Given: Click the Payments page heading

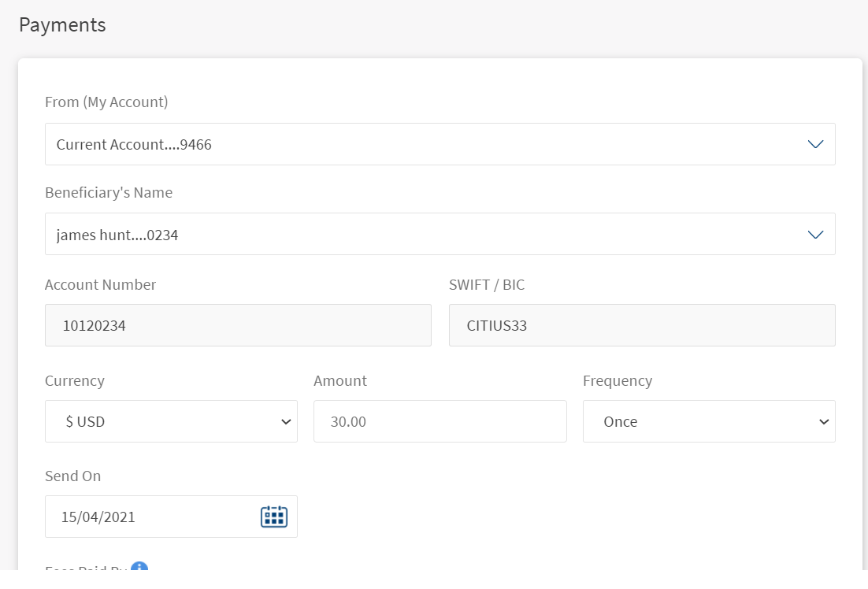Looking at the screenshot, I should [62, 24].
